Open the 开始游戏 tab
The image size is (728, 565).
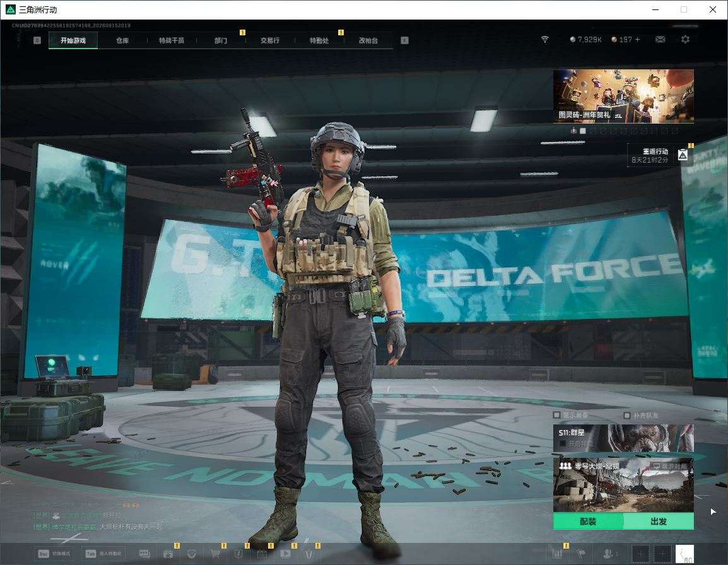point(73,40)
